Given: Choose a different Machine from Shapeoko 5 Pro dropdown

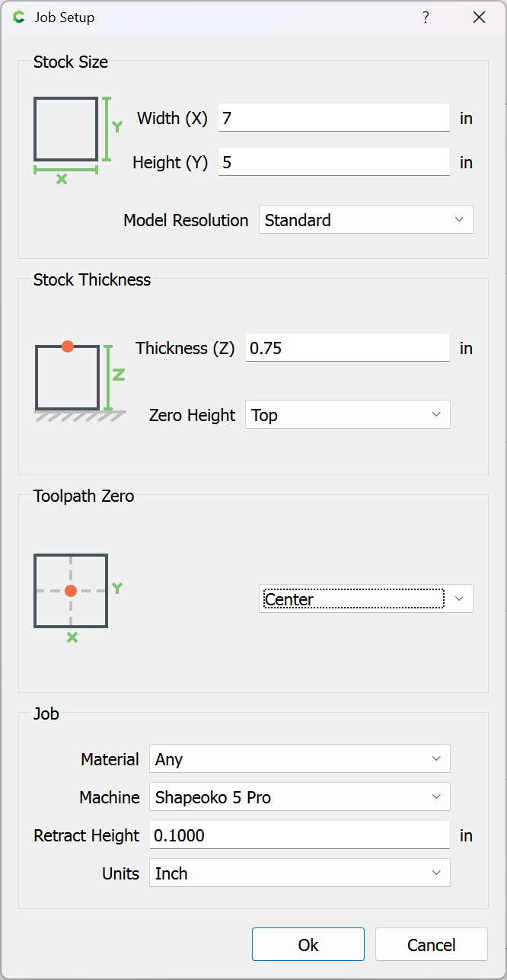Looking at the screenshot, I should click(300, 796).
